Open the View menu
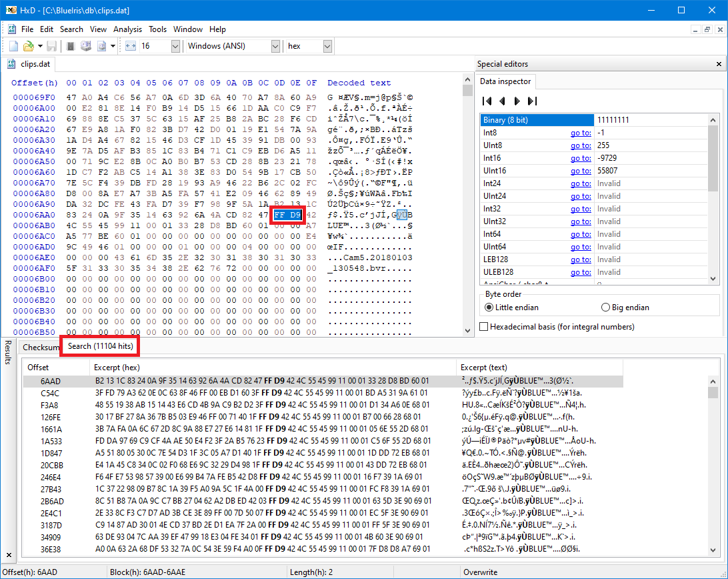This screenshot has height=579, width=728. (x=98, y=29)
